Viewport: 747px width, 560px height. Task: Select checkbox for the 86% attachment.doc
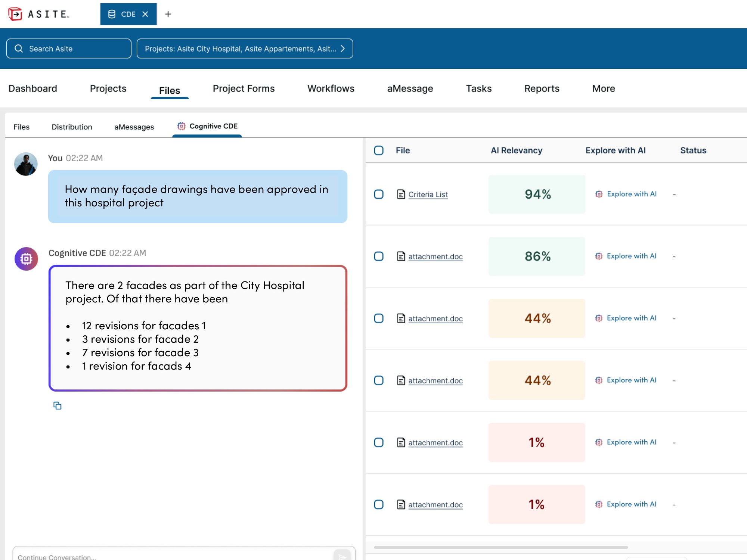coord(379,256)
